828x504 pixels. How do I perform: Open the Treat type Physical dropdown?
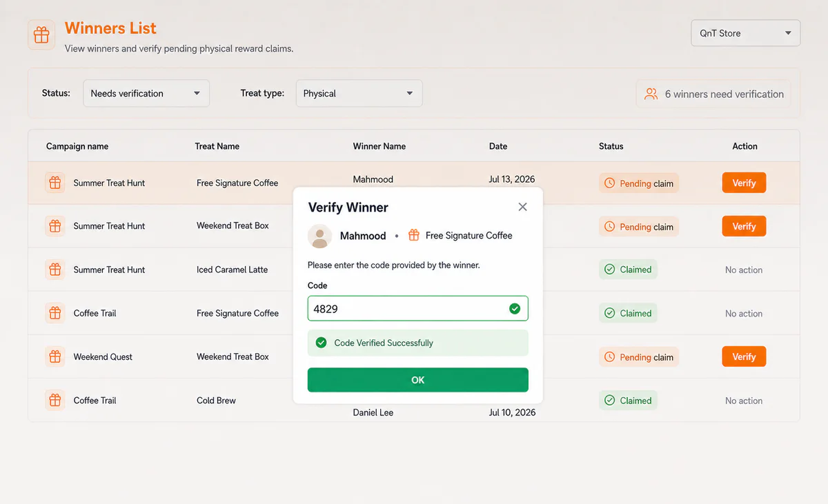359,93
